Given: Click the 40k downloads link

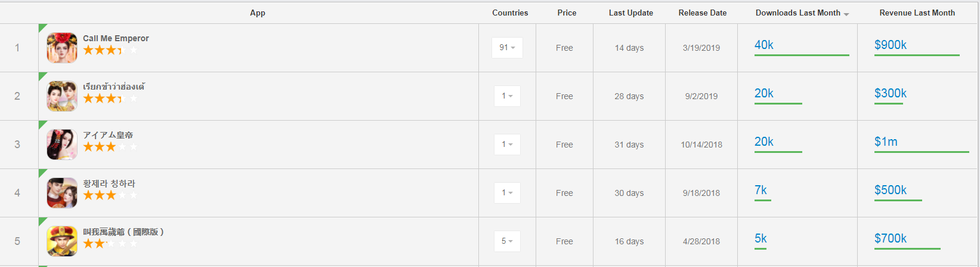Looking at the screenshot, I should (x=763, y=45).
